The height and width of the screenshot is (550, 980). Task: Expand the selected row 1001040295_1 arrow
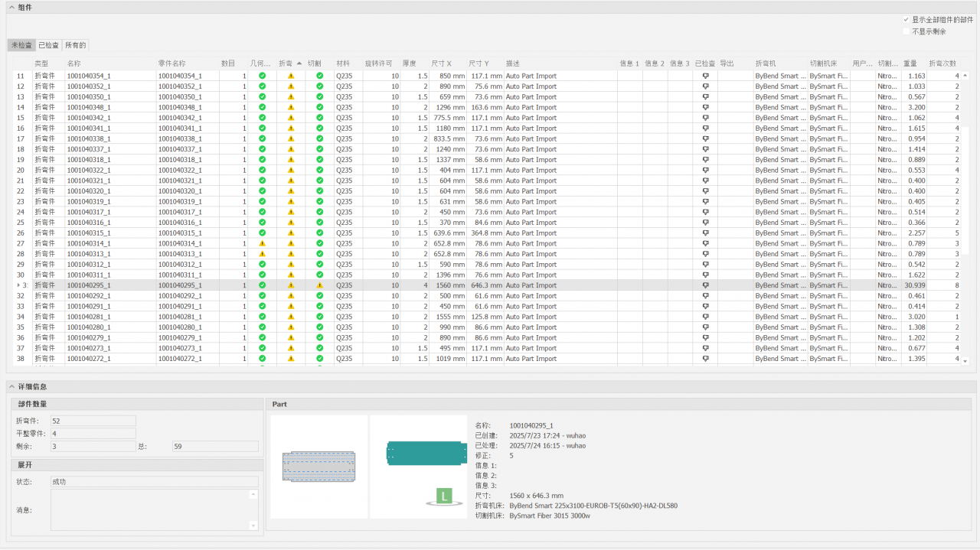coord(18,285)
